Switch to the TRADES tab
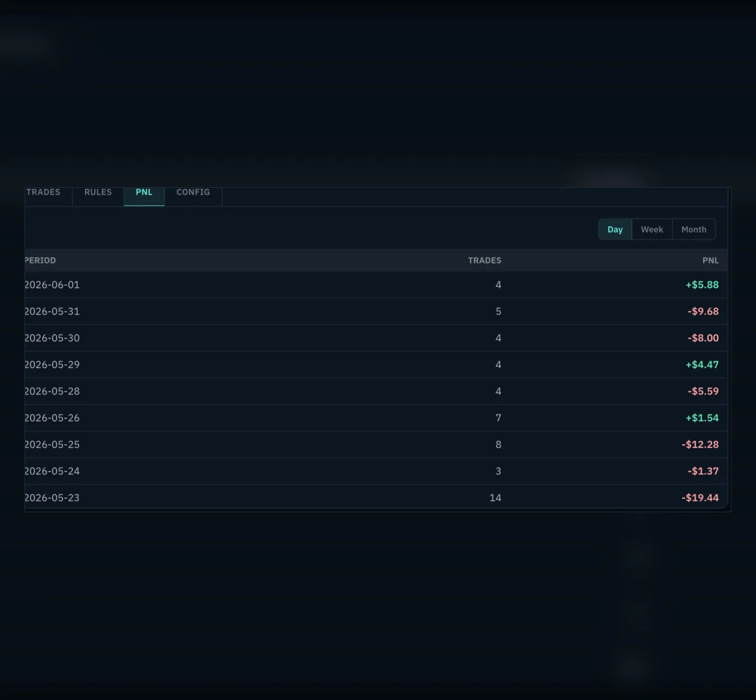756x700 pixels. (49, 196)
